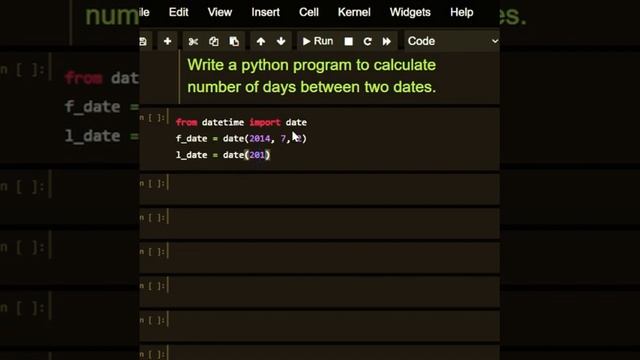Image resolution: width=640 pixels, height=360 pixels.
Task: Interrupt the kernel with stop icon
Action: [x=348, y=41]
